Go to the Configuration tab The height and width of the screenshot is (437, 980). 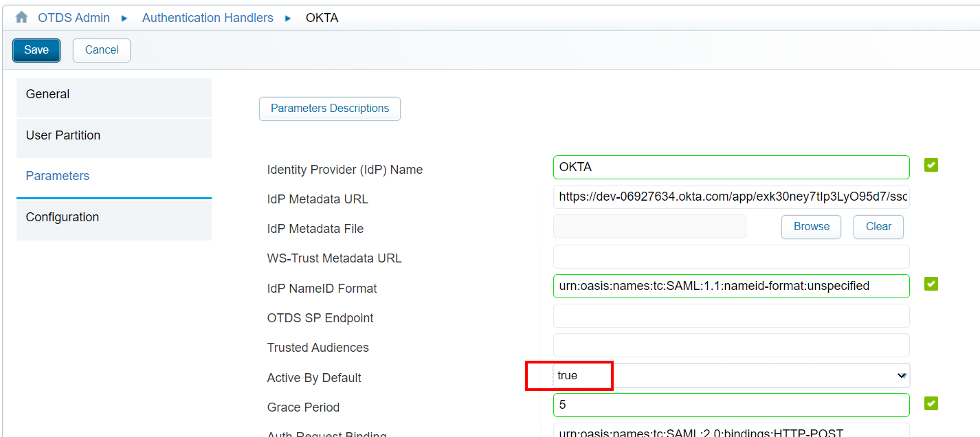pos(113,218)
